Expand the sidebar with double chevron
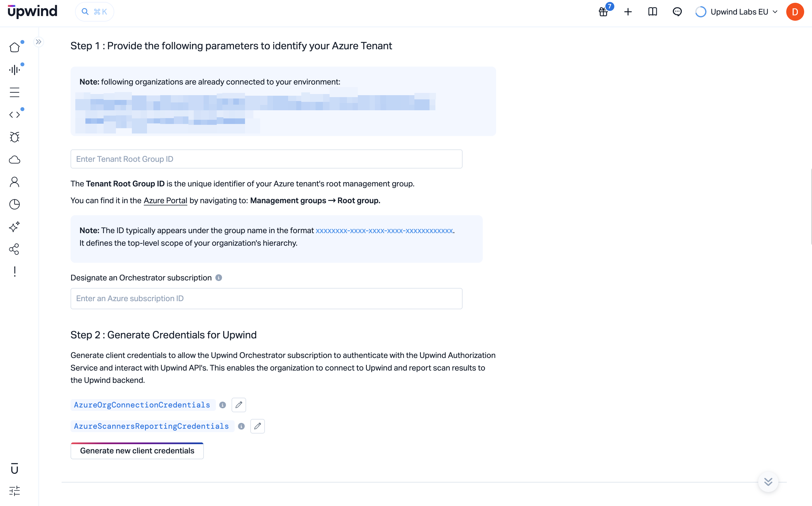Image resolution: width=812 pixels, height=506 pixels. click(38, 42)
